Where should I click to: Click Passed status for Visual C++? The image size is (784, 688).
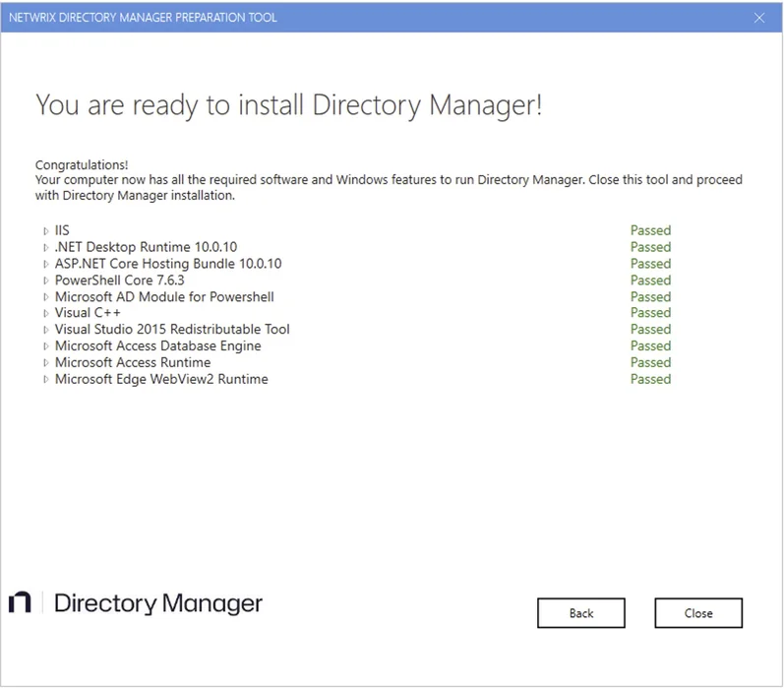650,312
